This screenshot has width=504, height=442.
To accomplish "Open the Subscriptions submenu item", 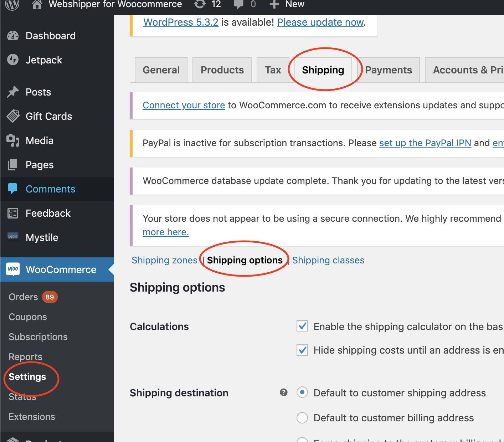I will (x=38, y=337).
